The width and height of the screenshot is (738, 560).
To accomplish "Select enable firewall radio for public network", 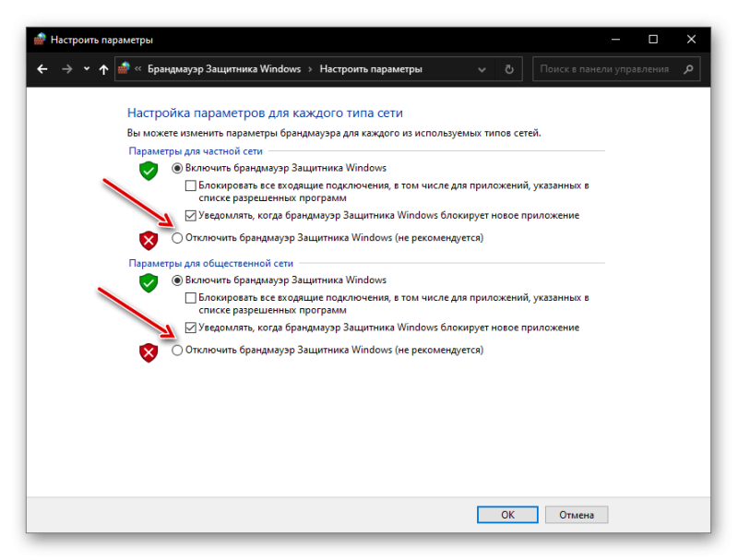I will pos(177,280).
